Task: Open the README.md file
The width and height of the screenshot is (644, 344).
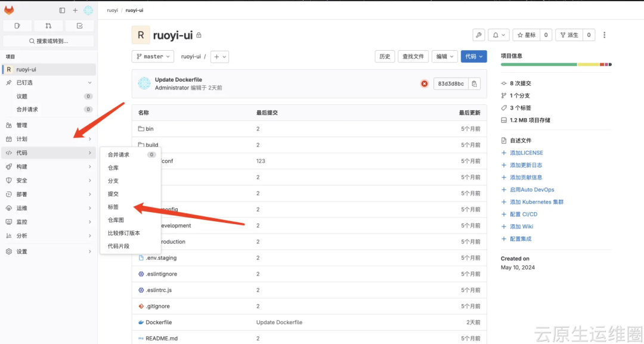Action: click(x=162, y=339)
